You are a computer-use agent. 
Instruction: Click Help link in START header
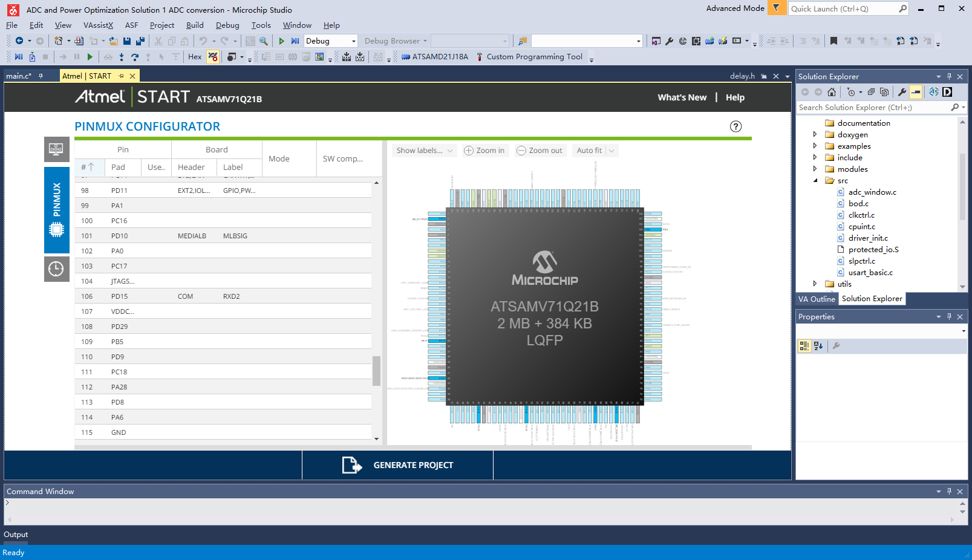[x=735, y=97]
